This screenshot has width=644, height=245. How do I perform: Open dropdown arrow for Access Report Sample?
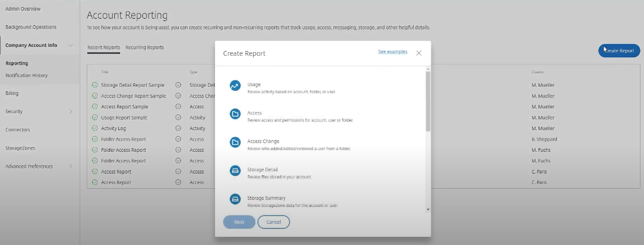[178, 107]
